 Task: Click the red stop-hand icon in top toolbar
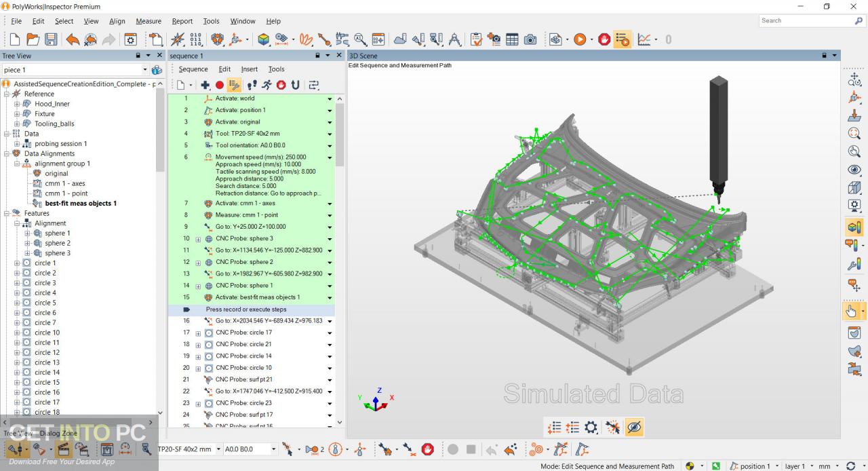(x=604, y=40)
